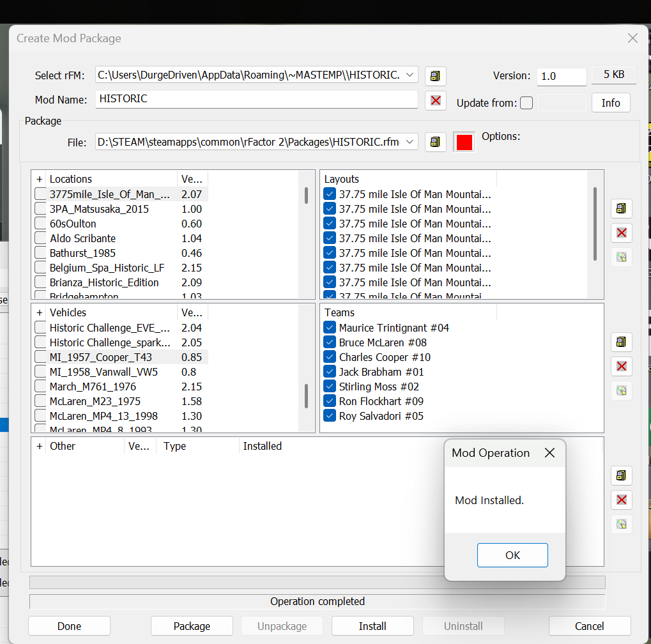Check 3775mile_Isle_Of_Man location checkbox
The height and width of the screenshot is (644, 651).
[x=40, y=194]
